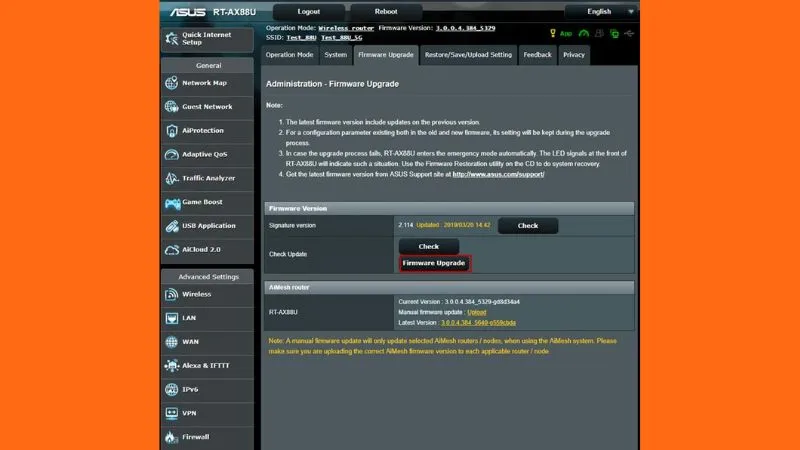Open the latest version 3.0.0.4.384_5640 link

click(x=479, y=323)
